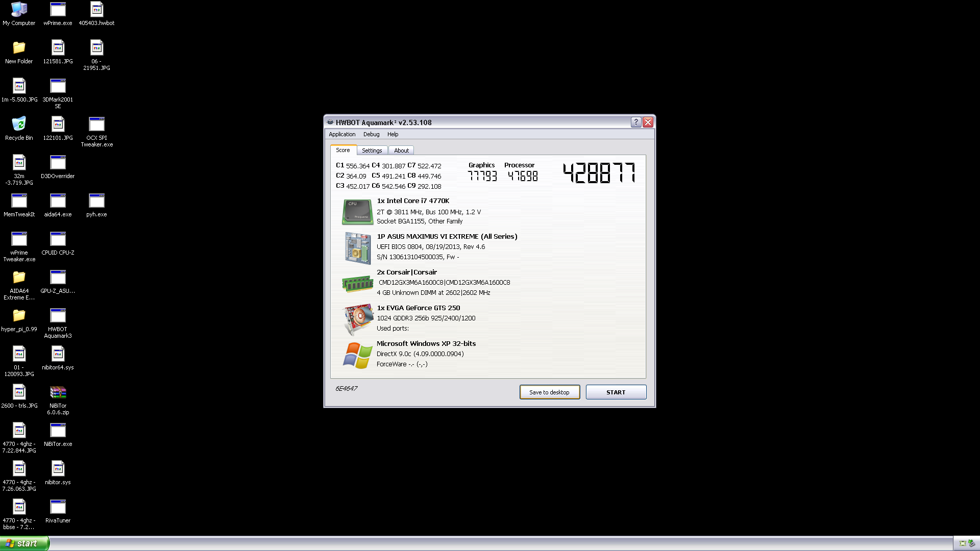Launch D3DOverrider desktop icon
Image resolution: width=980 pixels, height=551 pixels.
coord(58,167)
